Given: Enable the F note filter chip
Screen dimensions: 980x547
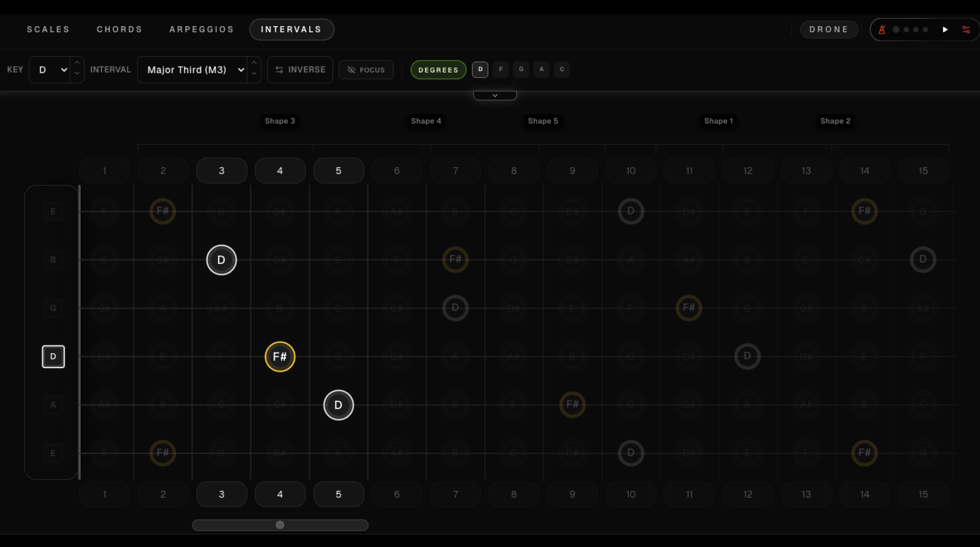Looking at the screenshot, I should (500, 69).
